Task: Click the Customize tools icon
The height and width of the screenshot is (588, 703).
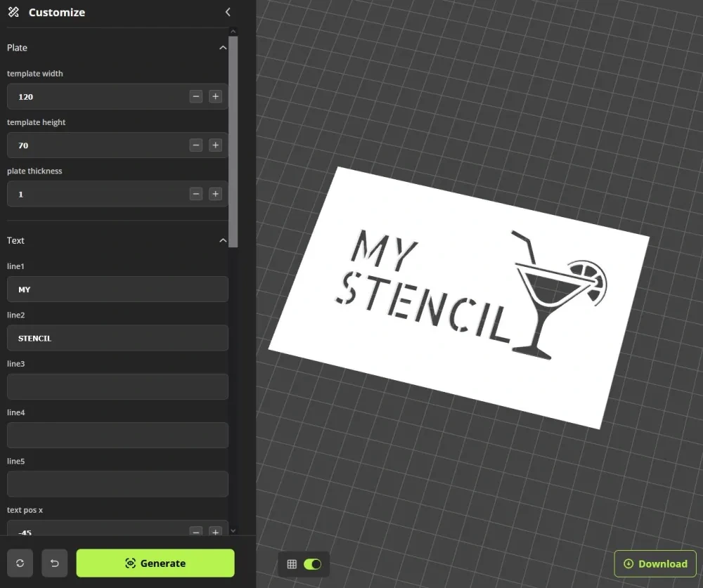Action: [x=13, y=12]
